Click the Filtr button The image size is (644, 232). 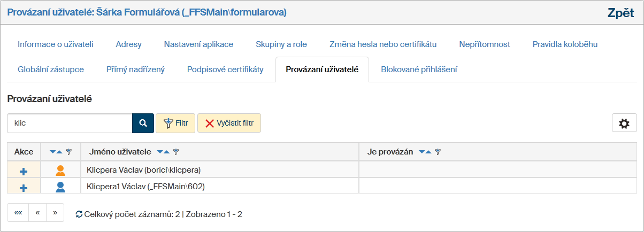pos(175,123)
